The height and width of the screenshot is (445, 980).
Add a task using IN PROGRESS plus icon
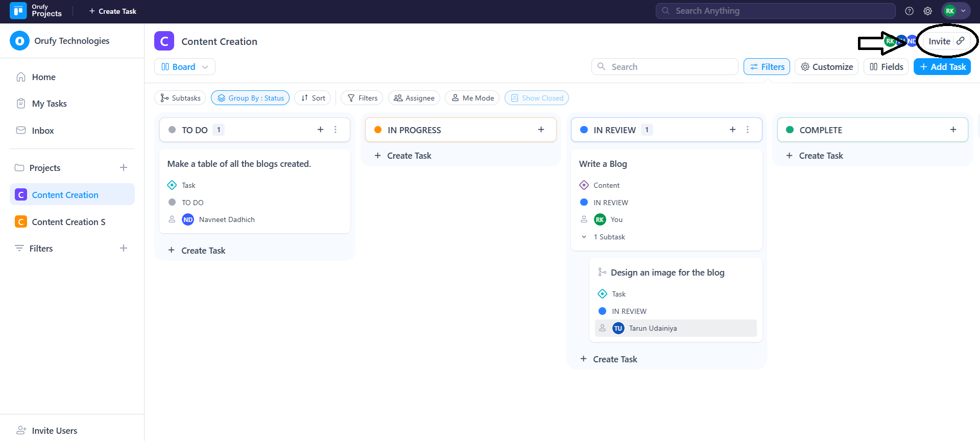pos(541,130)
